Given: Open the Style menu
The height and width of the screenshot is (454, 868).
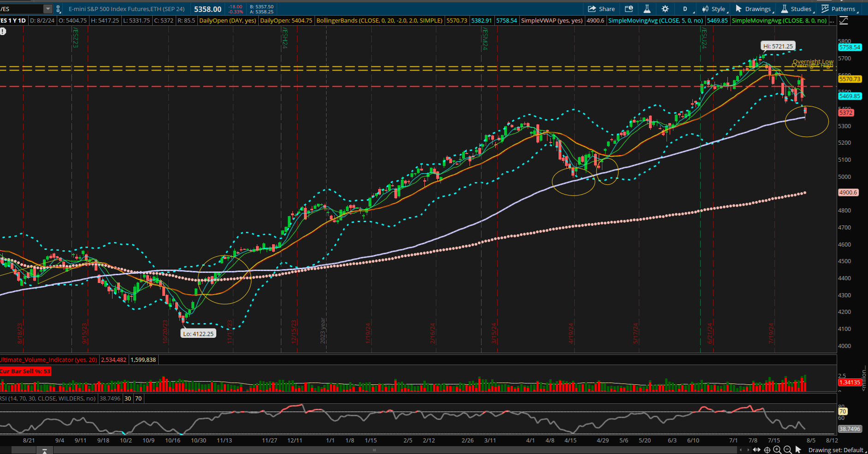Looking at the screenshot, I should coord(714,9).
